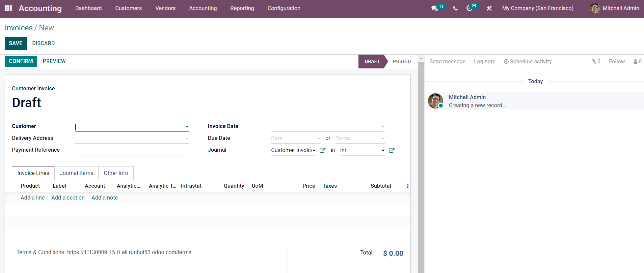Click Mitchell Admin avatar in chatter message
Viewport: 644px width, 273px height.
(436, 101)
